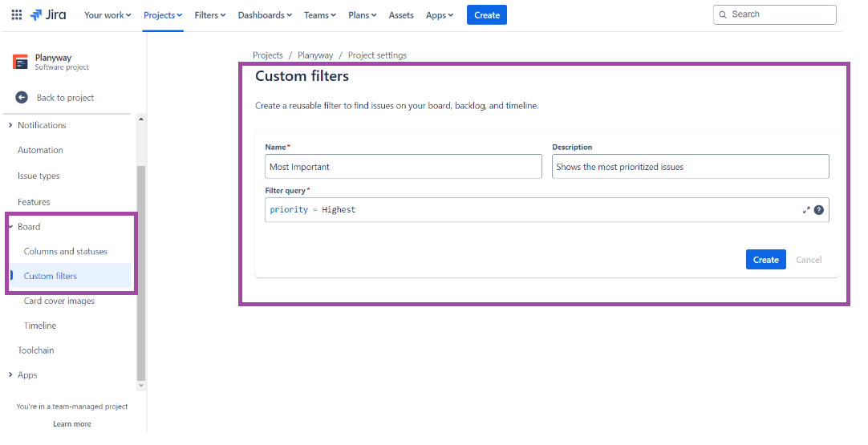Expand the Apps sidebar section
Screen dimensions: 868x445
pyautogui.click(x=10, y=375)
